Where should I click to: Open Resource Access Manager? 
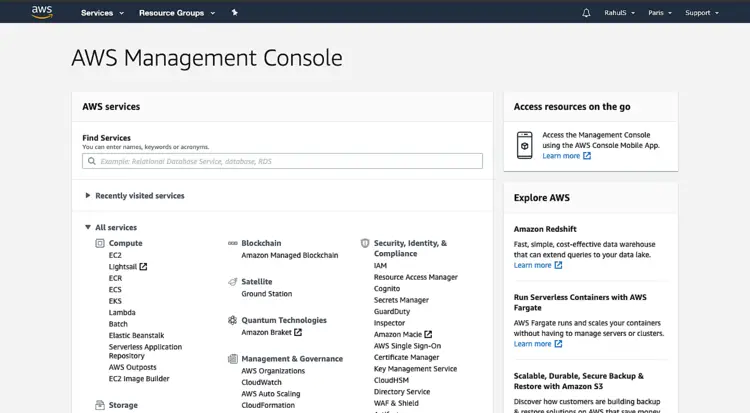pos(416,277)
